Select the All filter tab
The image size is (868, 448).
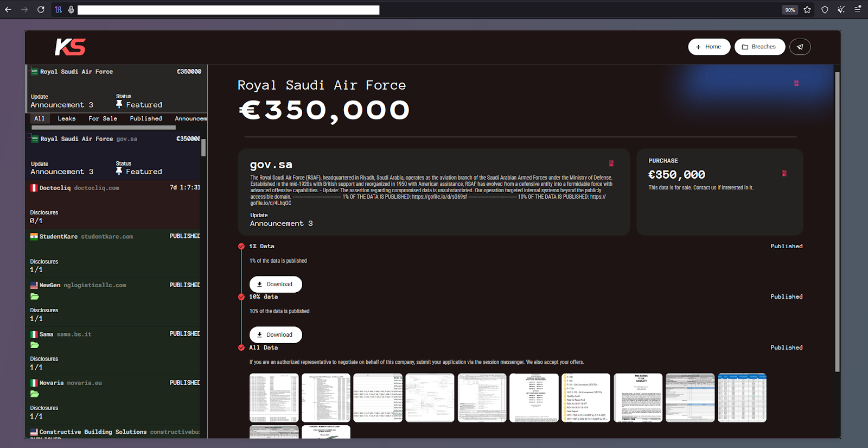point(40,118)
